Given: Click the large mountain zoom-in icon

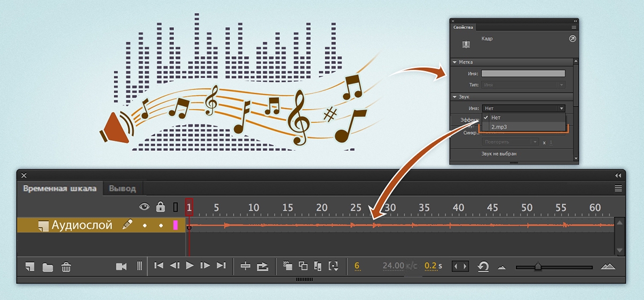Looking at the screenshot, I should pyautogui.click(x=608, y=266).
